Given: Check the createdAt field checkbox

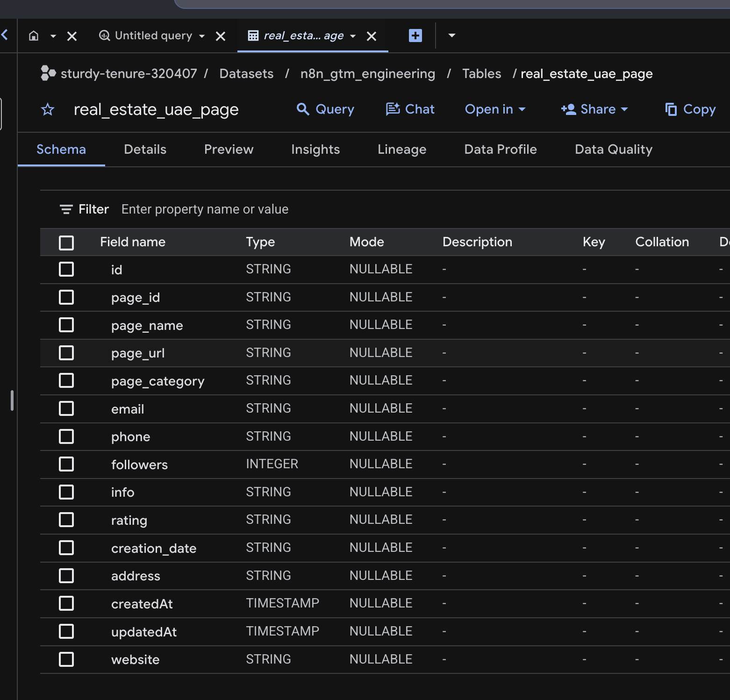Looking at the screenshot, I should 66,603.
